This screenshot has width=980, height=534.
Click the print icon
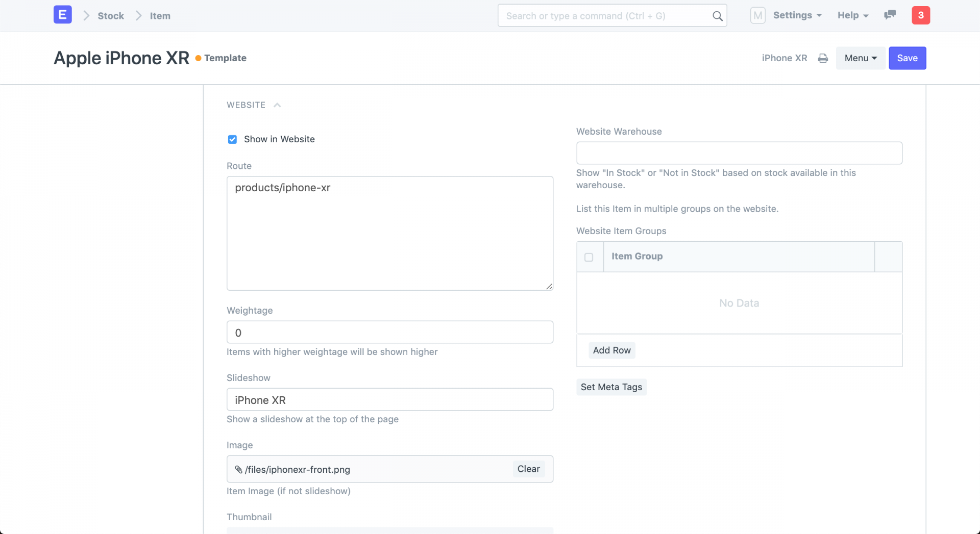point(823,58)
